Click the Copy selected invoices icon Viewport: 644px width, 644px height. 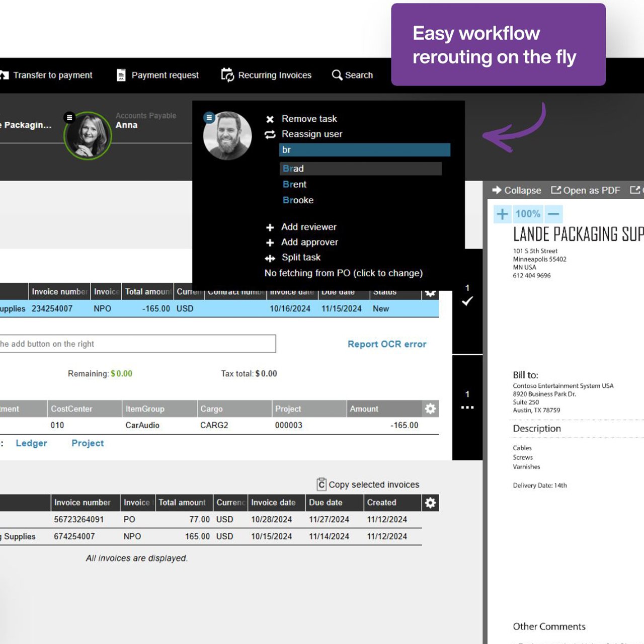click(x=321, y=485)
